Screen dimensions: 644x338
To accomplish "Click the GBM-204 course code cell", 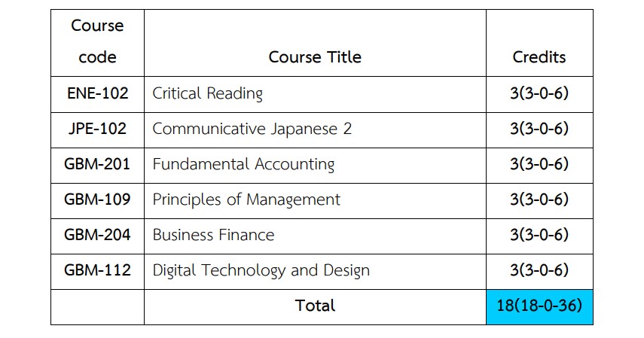I will (97, 235).
